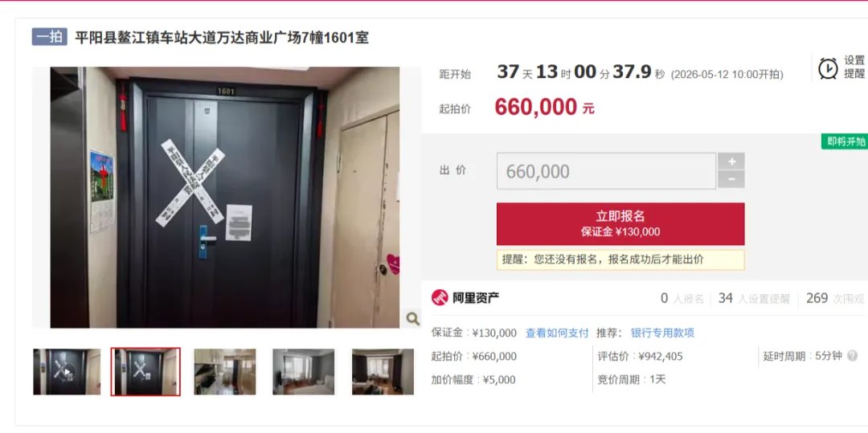Open the 查看如何支付 link
868x433 pixels.
coord(556,333)
